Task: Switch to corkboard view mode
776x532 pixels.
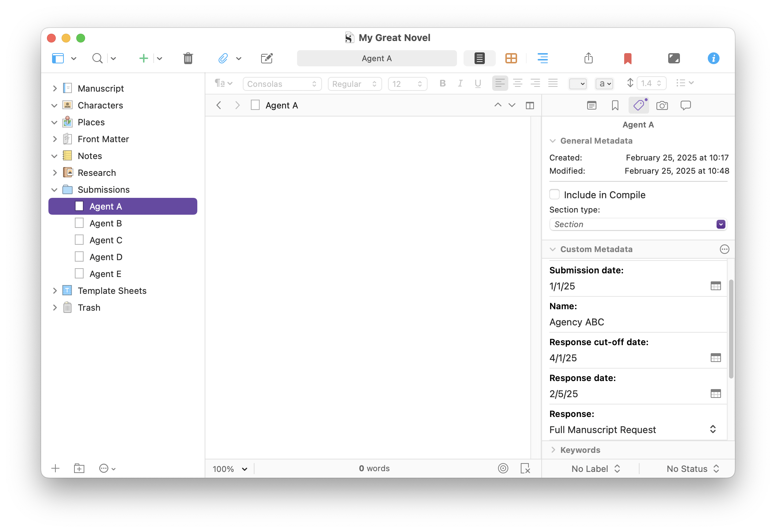Action: 511,58
